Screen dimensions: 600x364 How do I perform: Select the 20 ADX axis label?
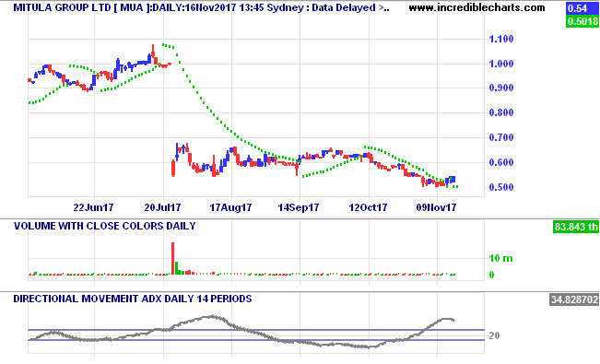(x=494, y=335)
